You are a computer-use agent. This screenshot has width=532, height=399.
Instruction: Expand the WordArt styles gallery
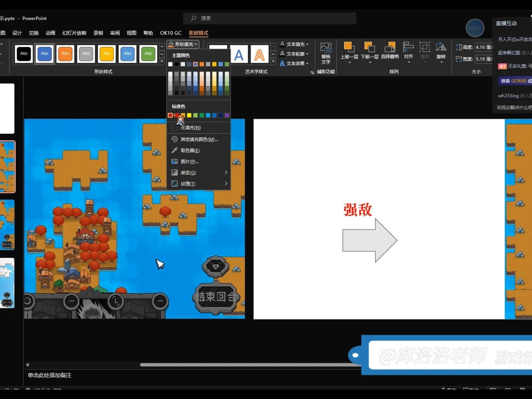(273, 61)
